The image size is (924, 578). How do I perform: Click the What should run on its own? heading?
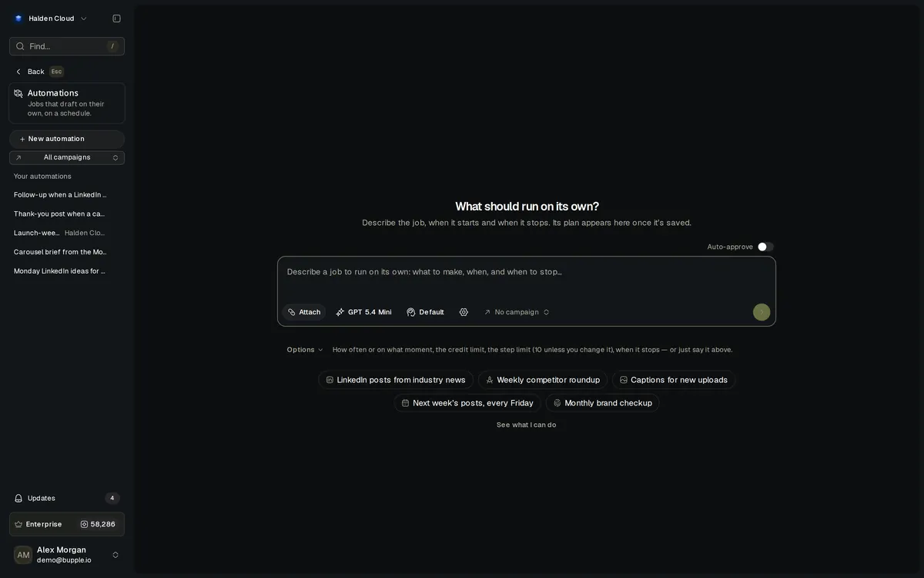pos(527,206)
